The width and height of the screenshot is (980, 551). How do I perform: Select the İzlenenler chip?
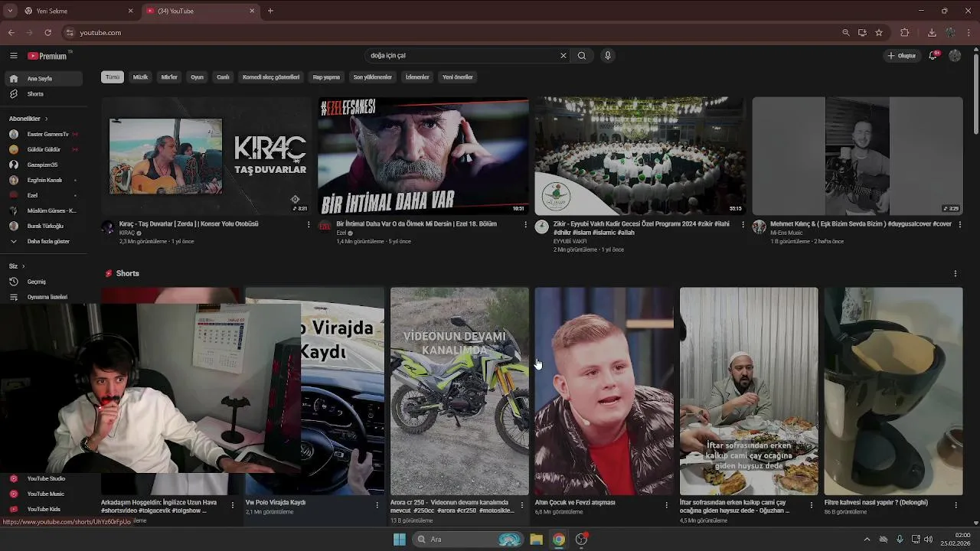tap(417, 77)
